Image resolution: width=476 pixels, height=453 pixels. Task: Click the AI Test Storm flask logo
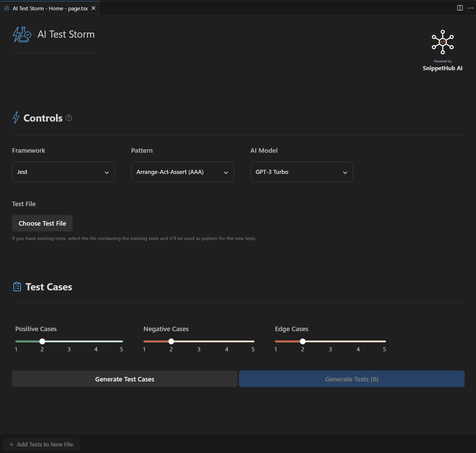pos(22,34)
